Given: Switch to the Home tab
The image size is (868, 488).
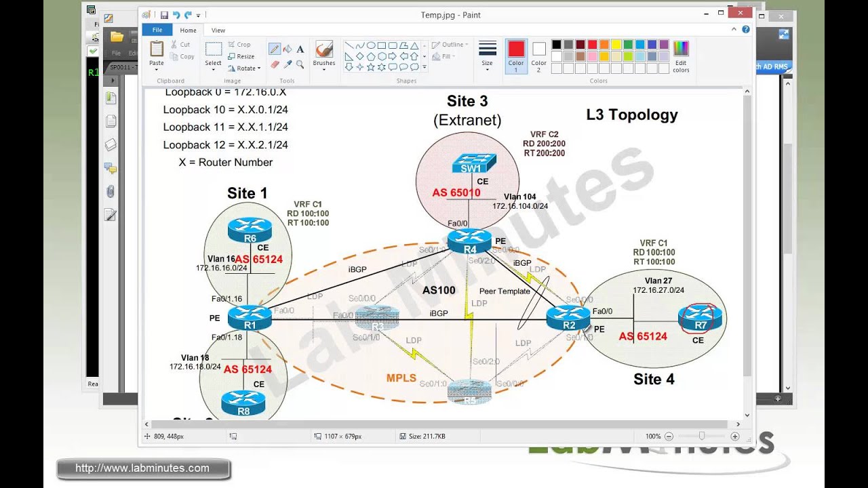Looking at the screenshot, I should (189, 30).
